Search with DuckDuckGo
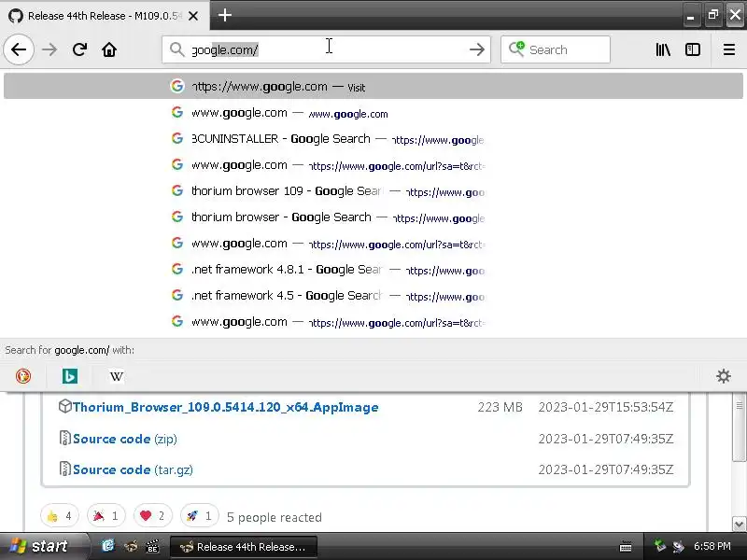The width and height of the screenshot is (747, 560). [22, 376]
